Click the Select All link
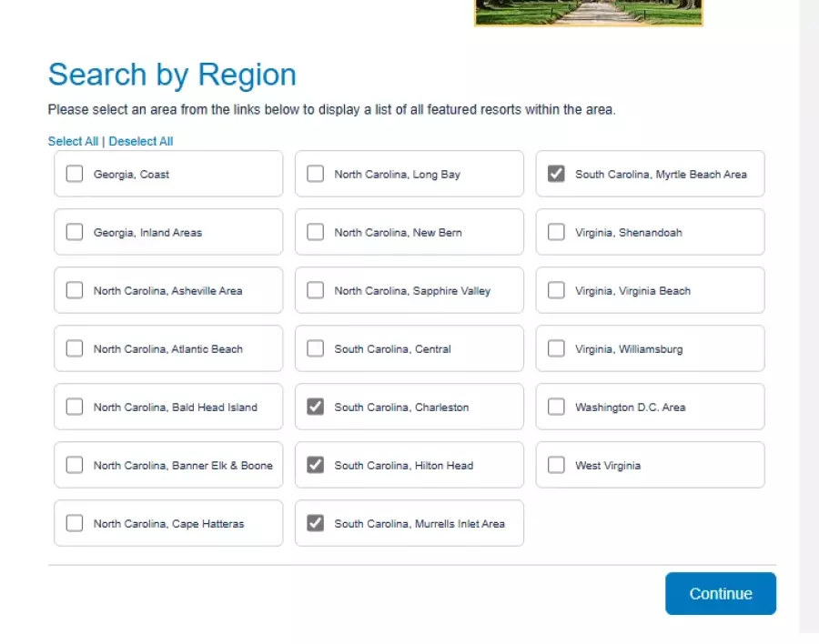The image size is (819, 644). tap(73, 141)
